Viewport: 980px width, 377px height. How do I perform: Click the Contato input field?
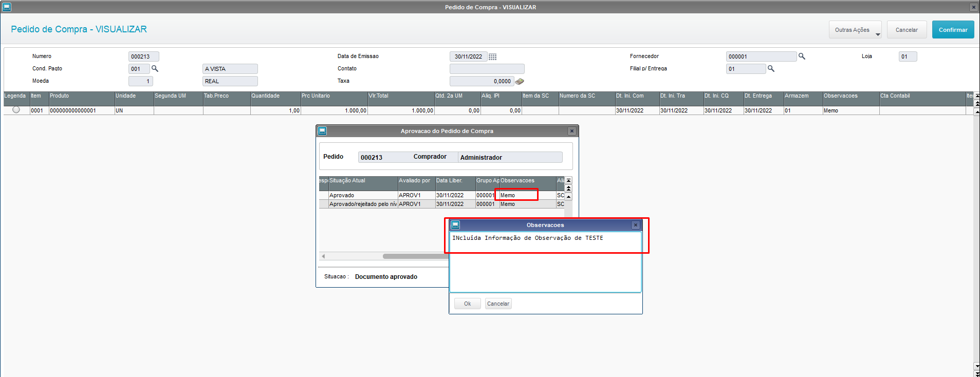[x=487, y=69]
